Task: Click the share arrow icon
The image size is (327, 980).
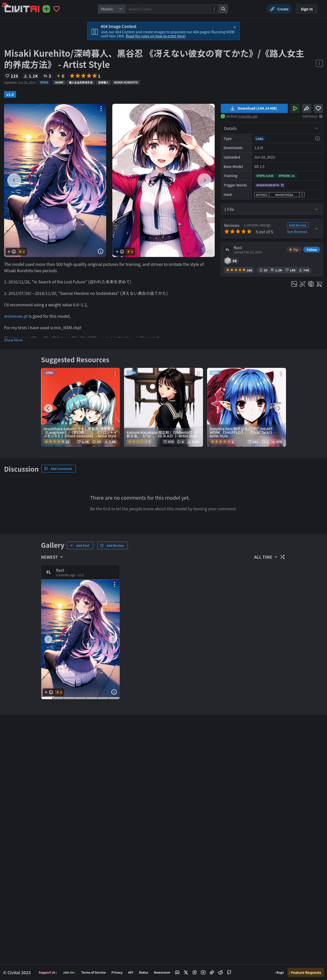Action: 306,108
